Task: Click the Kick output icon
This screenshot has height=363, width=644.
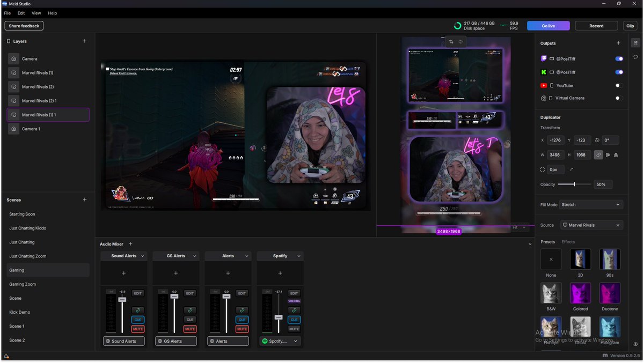Action: 544,72
